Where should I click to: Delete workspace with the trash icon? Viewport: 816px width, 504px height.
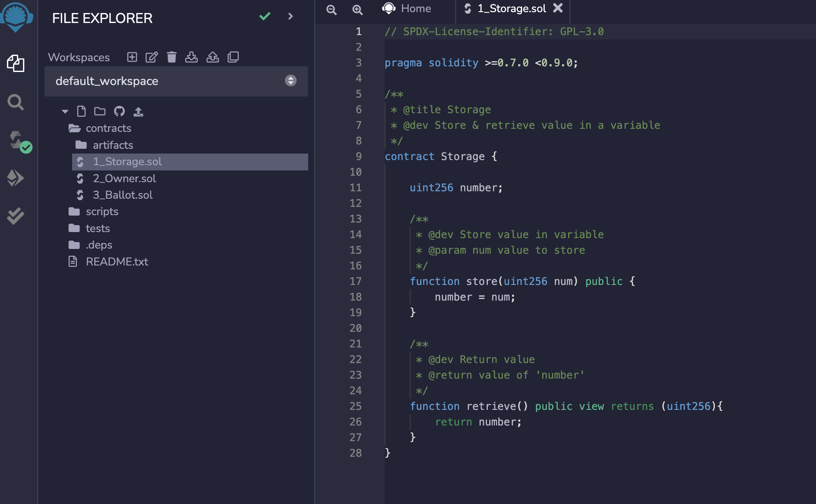(172, 57)
